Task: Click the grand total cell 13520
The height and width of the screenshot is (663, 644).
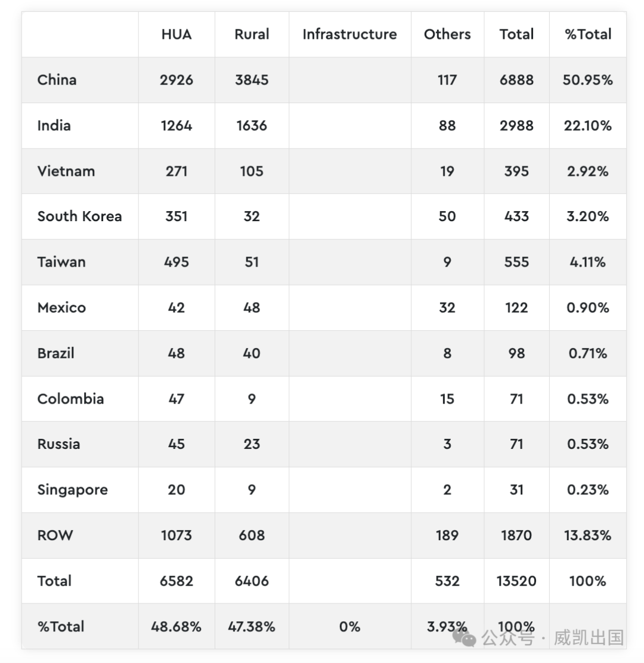Action: (516, 581)
